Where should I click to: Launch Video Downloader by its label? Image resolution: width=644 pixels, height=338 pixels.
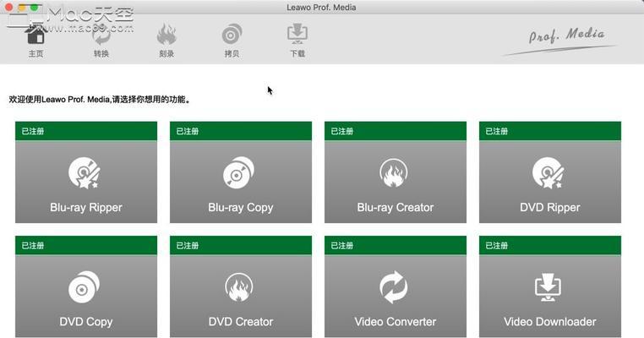(x=550, y=322)
